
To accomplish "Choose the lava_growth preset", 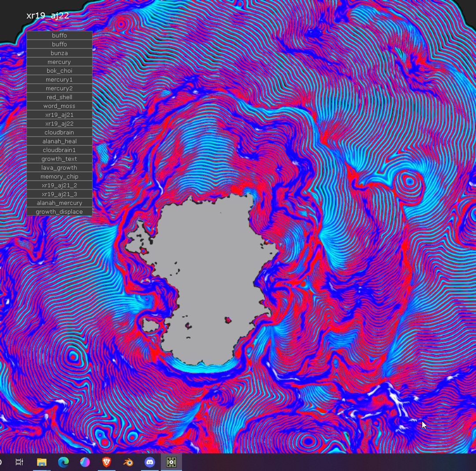I will click(x=59, y=167).
